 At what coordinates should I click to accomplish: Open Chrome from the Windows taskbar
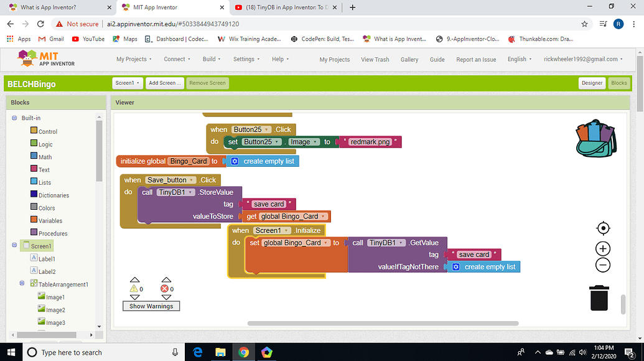click(x=243, y=352)
